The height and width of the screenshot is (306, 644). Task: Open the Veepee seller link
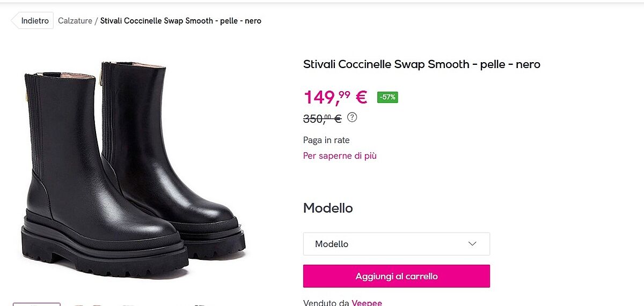(x=367, y=303)
